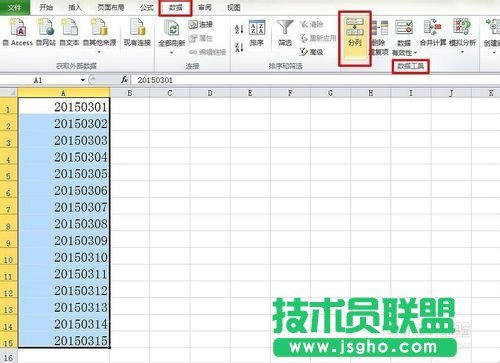Select column B header

(130, 93)
